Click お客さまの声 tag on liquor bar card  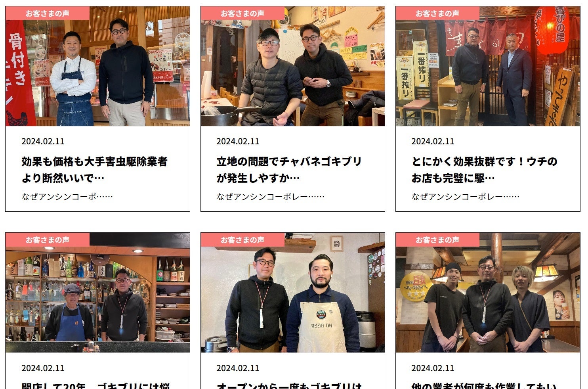pyautogui.click(x=48, y=240)
